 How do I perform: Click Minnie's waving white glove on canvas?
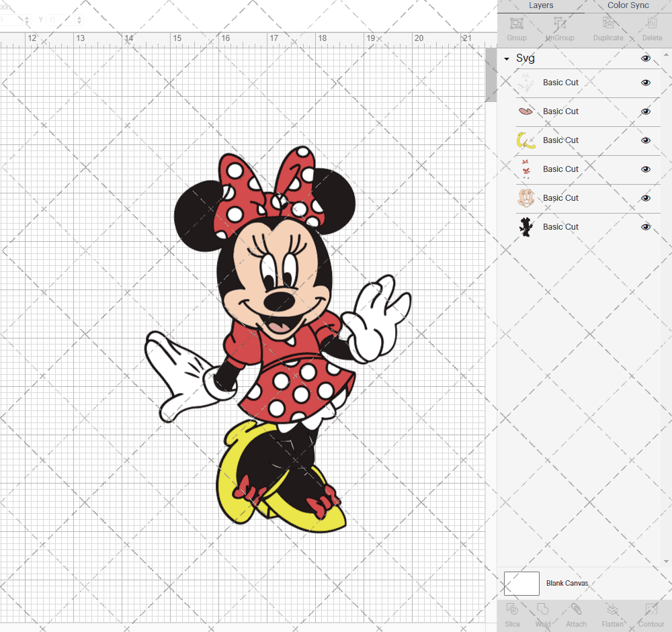click(x=377, y=319)
